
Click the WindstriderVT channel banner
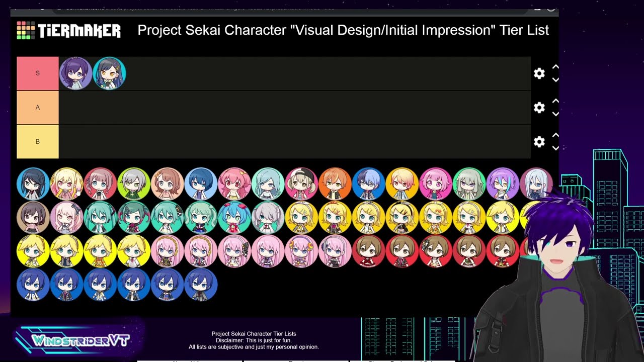[79, 340]
